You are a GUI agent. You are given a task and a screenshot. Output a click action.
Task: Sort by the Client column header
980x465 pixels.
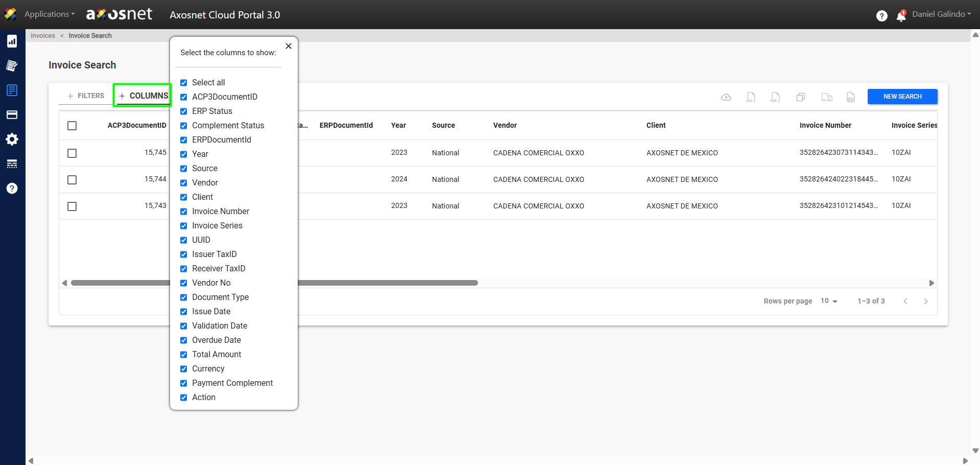click(x=656, y=125)
